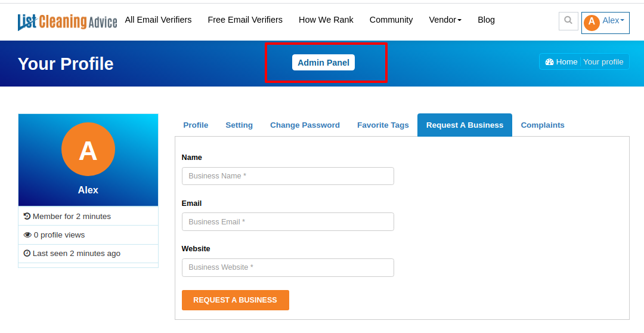Click the history icon beside Member for
Image resolution: width=644 pixels, height=333 pixels.
click(27, 216)
